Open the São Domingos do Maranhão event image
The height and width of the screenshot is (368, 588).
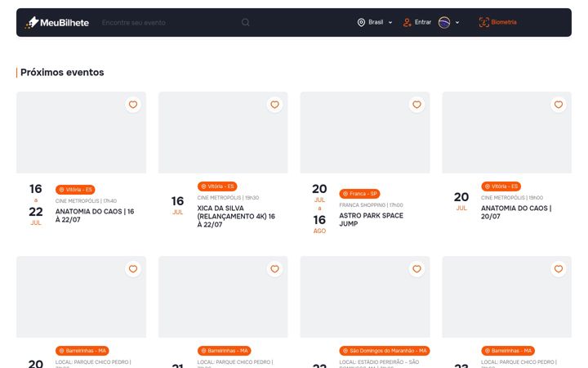click(x=365, y=297)
